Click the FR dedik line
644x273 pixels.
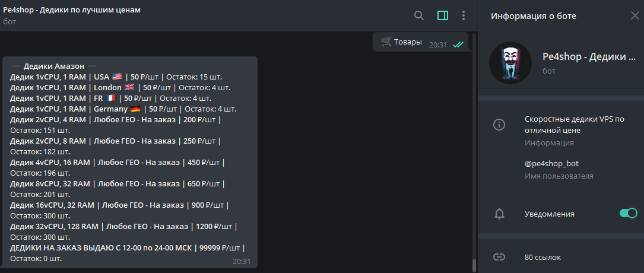coord(110,98)
